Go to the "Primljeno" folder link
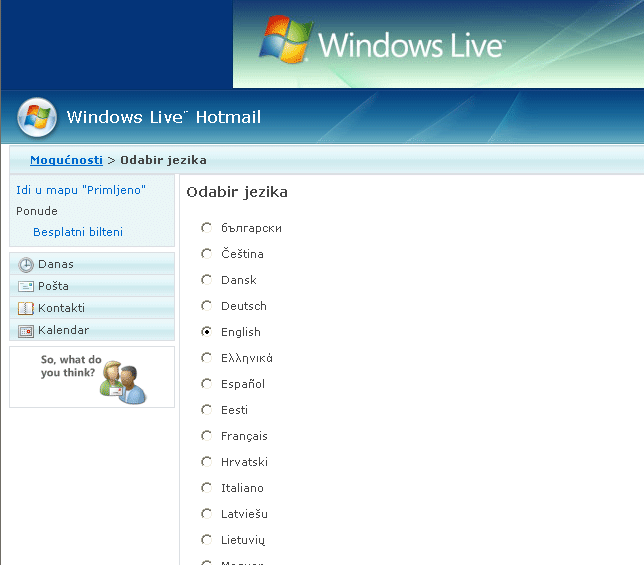 [x=81, y=190]
